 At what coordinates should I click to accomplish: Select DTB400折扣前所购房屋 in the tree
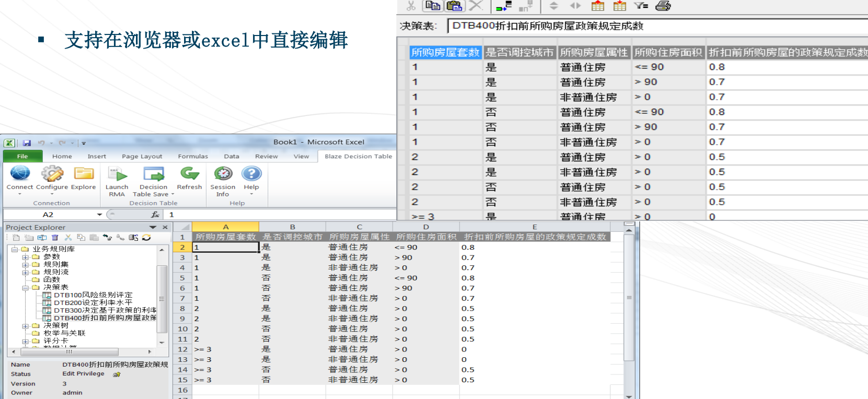click(105, 318)
